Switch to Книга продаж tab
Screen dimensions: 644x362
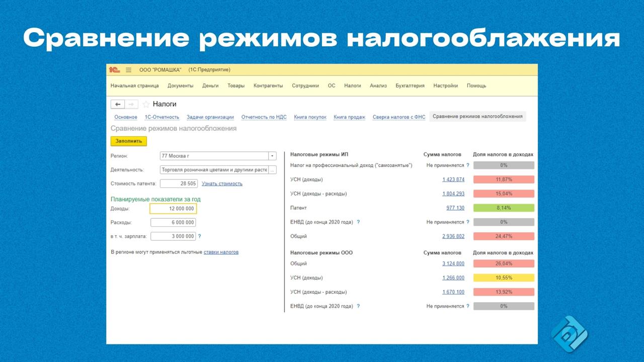click(x=349, y=117)
